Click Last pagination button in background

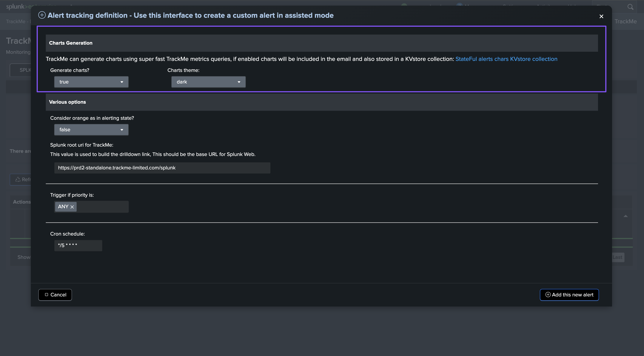coord(618,257)
